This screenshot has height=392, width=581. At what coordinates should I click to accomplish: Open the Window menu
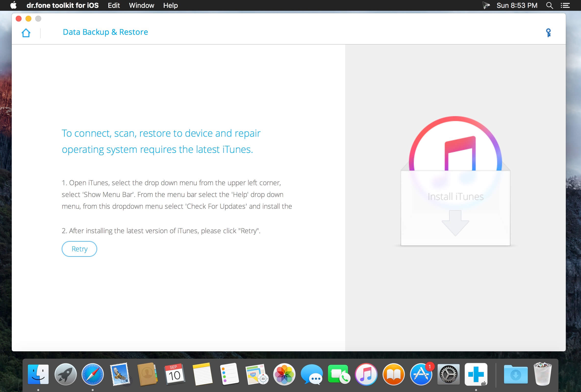[141, 5]
